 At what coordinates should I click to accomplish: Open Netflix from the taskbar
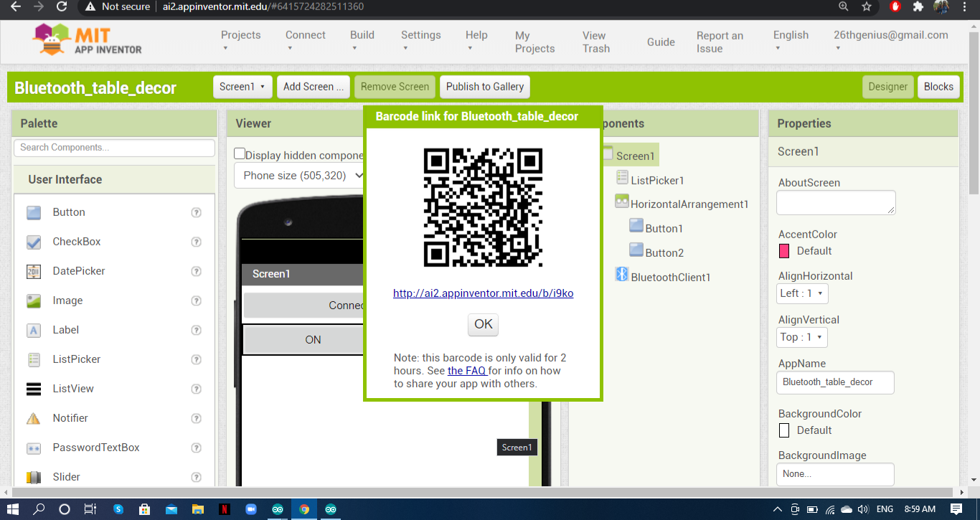[224, 509]
